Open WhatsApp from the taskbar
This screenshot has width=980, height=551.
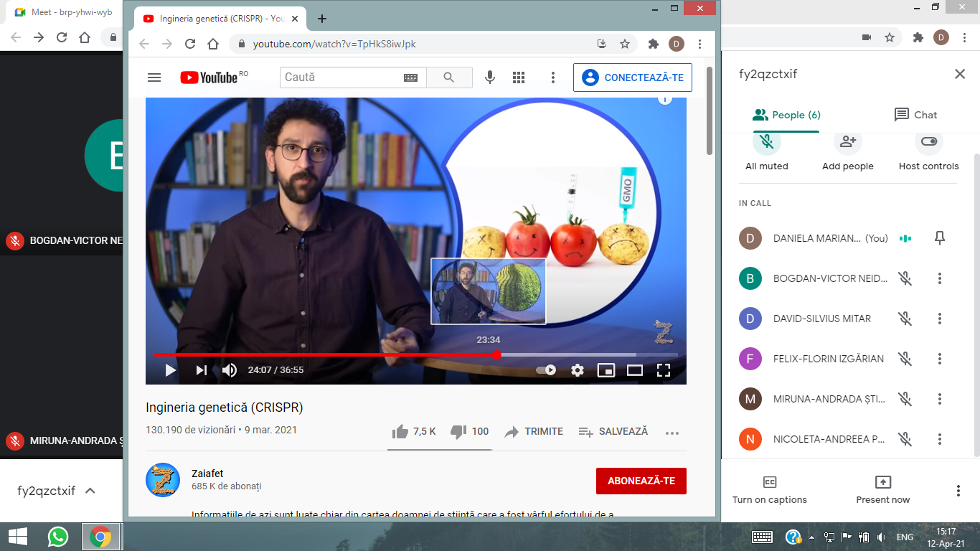tap(57, 537)
